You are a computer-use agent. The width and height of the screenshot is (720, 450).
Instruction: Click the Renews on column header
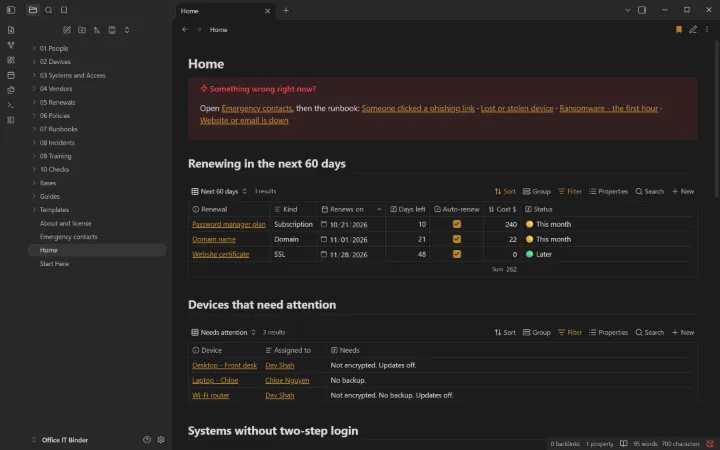coord(351,209)
